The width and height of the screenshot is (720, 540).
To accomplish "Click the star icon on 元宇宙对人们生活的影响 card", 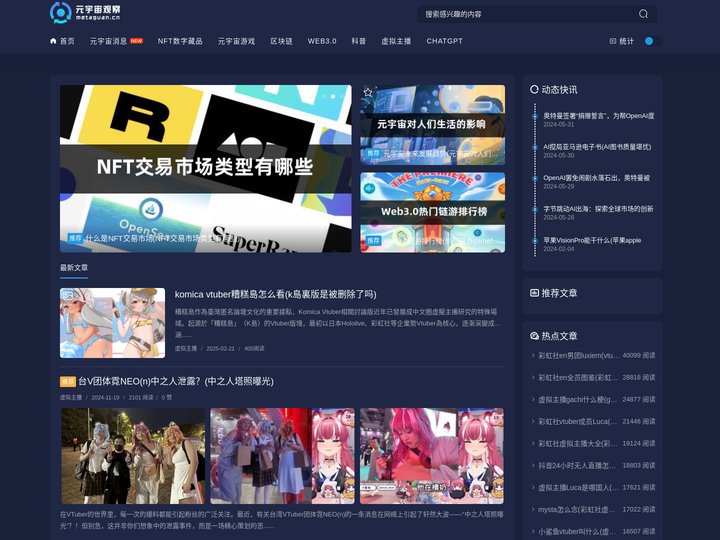I will 368,92.
